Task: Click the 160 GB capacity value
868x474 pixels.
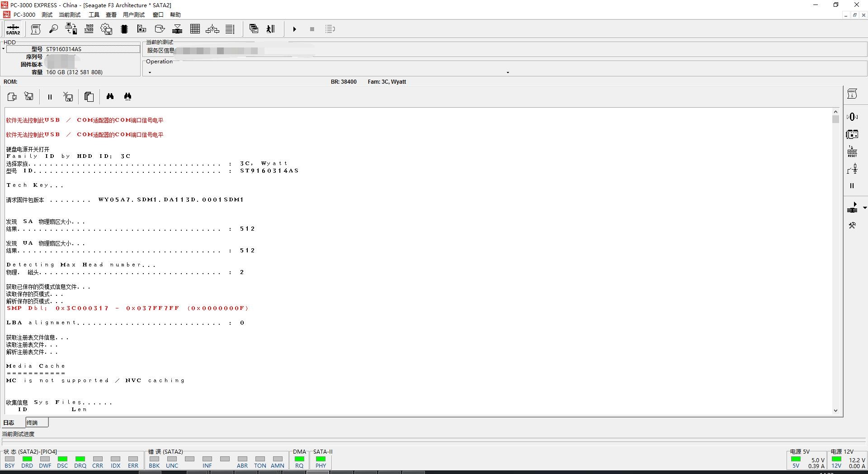Action: [x=74, y=72]
